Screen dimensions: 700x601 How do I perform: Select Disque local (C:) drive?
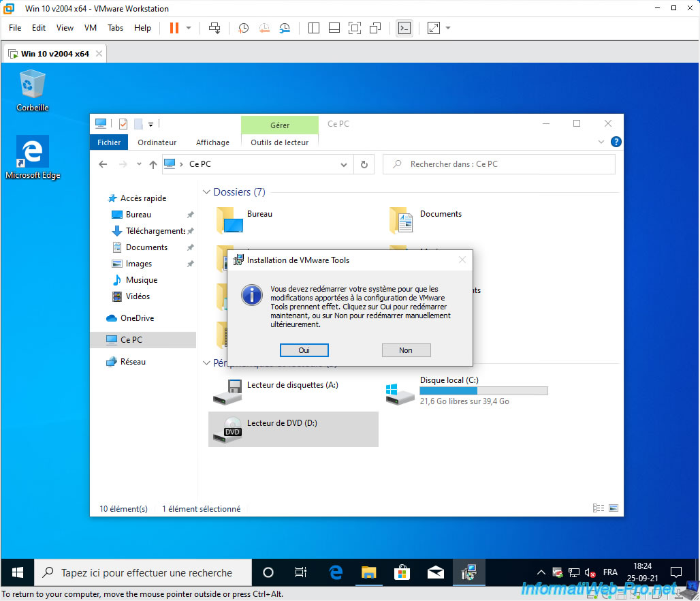click(x=467, y=391)
